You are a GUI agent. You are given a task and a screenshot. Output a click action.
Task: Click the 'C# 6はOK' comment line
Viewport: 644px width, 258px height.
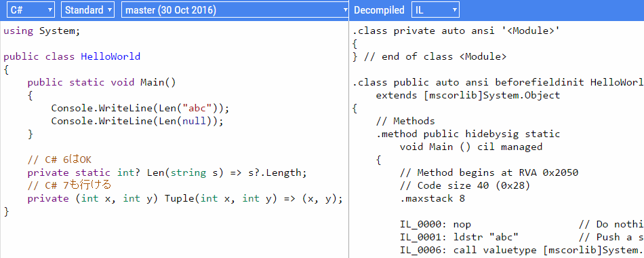click(62, 160)
